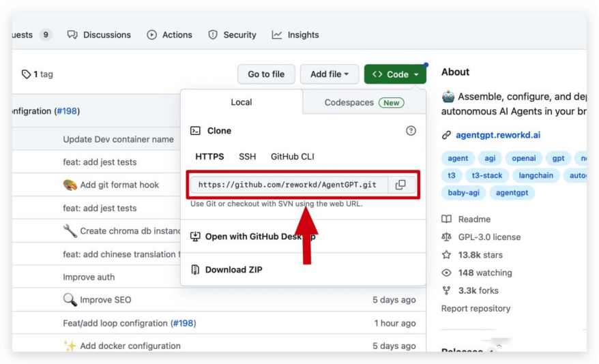Open the Discussions tab
The width and height of the screenshot is (599, 364).
(x=99, y=35)
